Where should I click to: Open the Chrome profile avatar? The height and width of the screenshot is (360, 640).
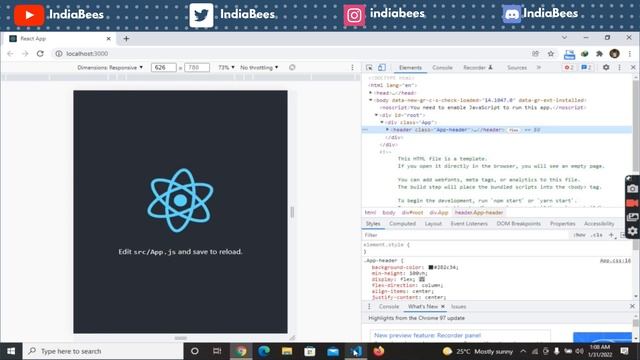(614, 53)
